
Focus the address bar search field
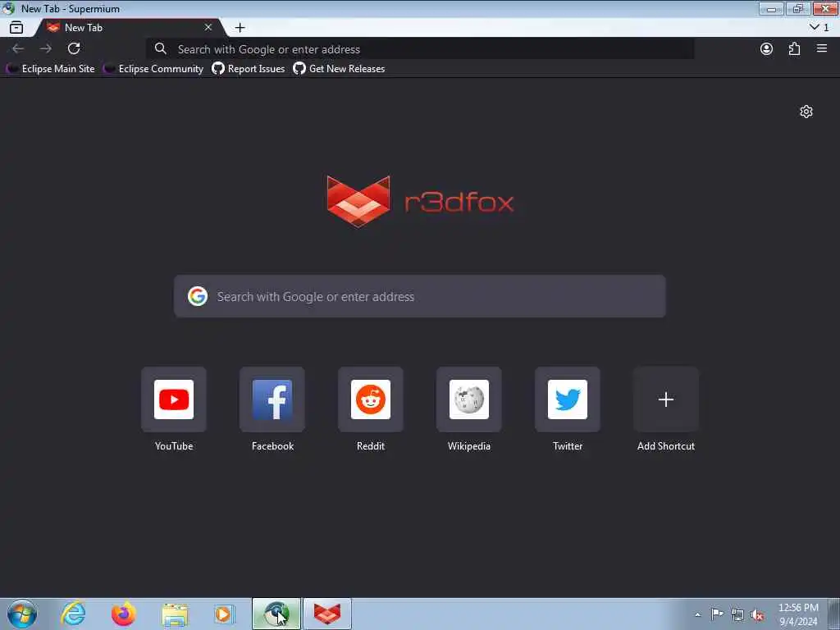pyautogui.click(x=421, y=49)
